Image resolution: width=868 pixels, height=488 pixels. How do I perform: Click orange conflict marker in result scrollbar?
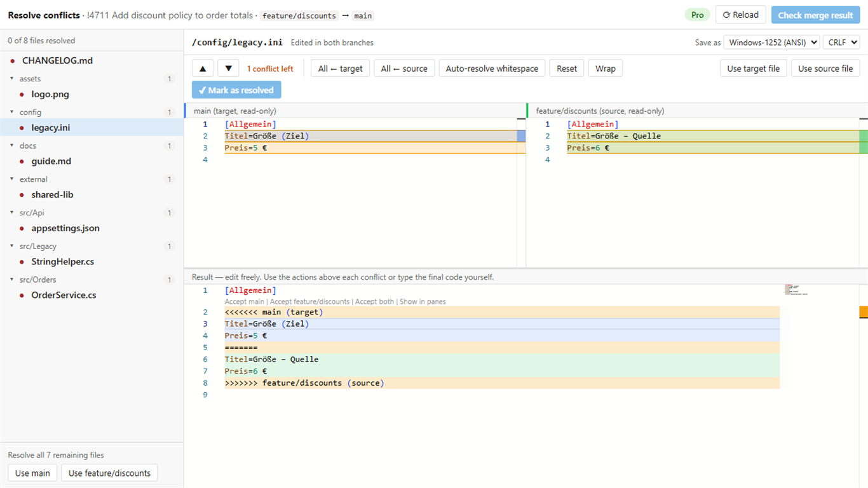[x=864, y=312]
